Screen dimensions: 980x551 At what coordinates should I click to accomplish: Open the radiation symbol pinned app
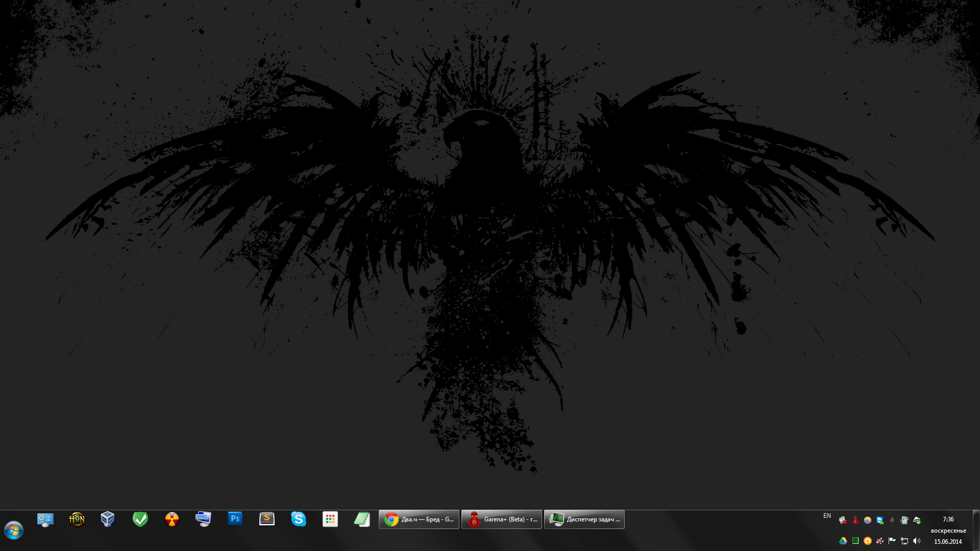[172, 519]
